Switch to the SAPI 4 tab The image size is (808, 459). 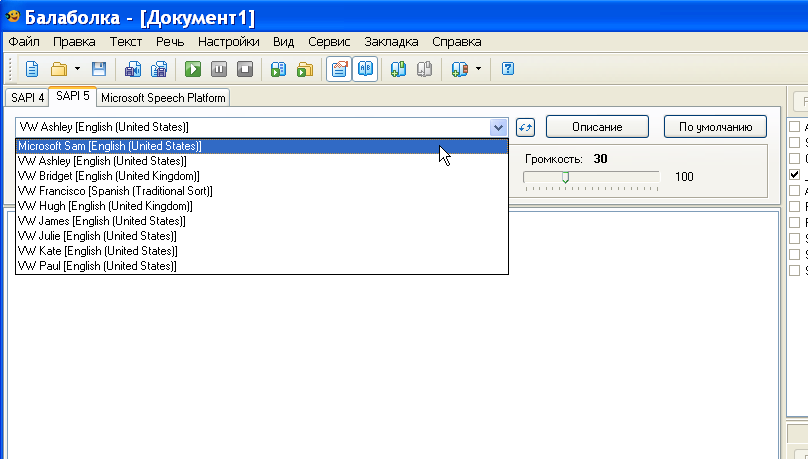[x=27, y=98]
